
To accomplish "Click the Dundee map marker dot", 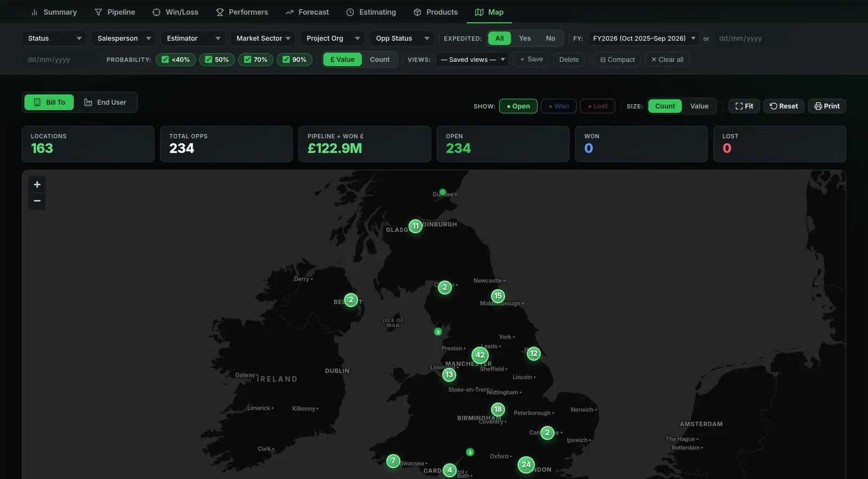I will (x=443, y=192).
